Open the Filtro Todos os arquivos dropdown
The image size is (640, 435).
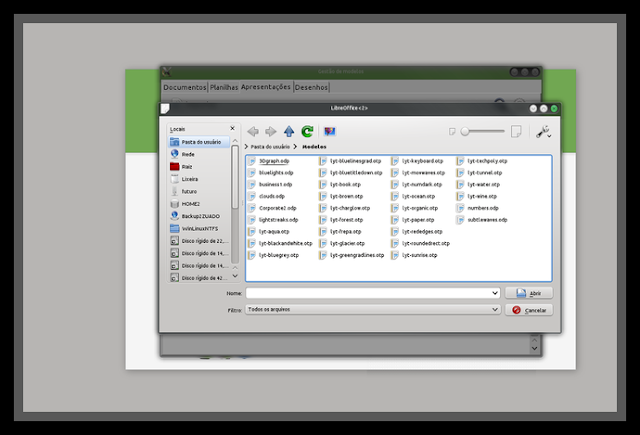373,310
